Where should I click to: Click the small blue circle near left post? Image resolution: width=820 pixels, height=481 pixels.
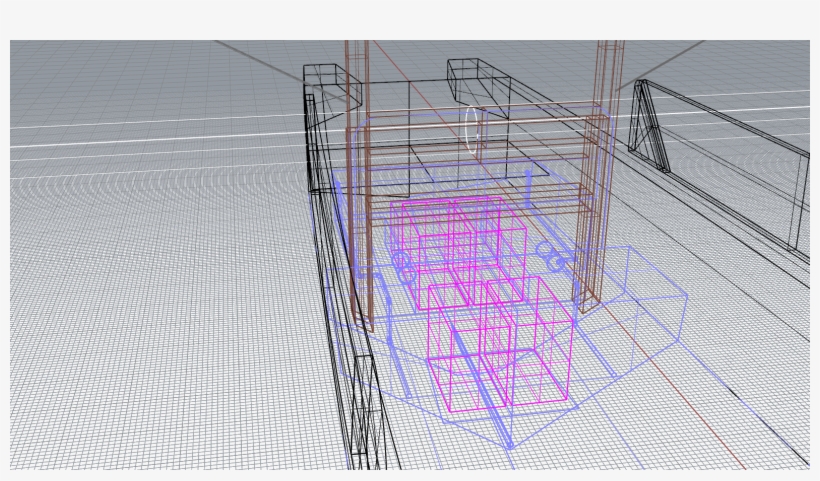tap(402, 261)
